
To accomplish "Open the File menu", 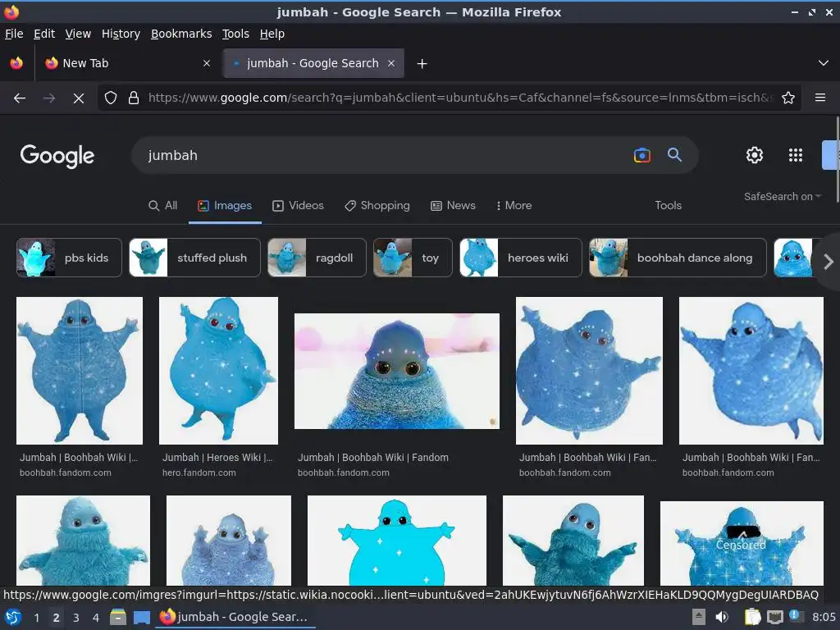I will pyautogui.click(x=14, y=34).
